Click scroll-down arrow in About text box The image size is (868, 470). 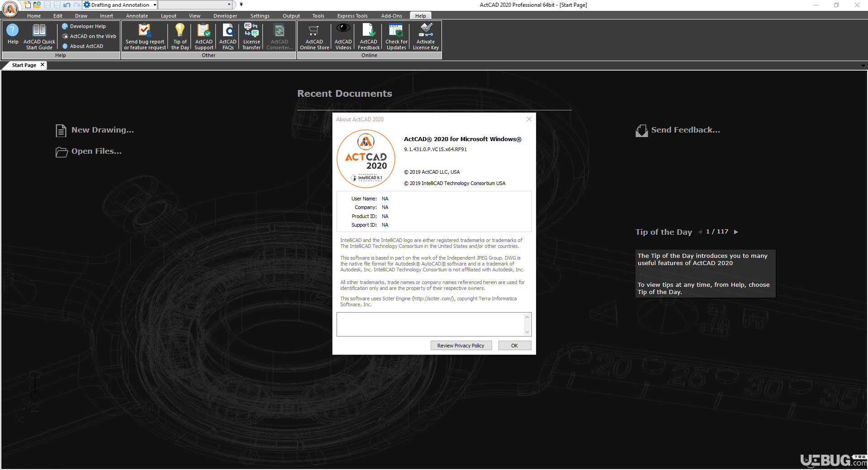(x=527, y=332)
